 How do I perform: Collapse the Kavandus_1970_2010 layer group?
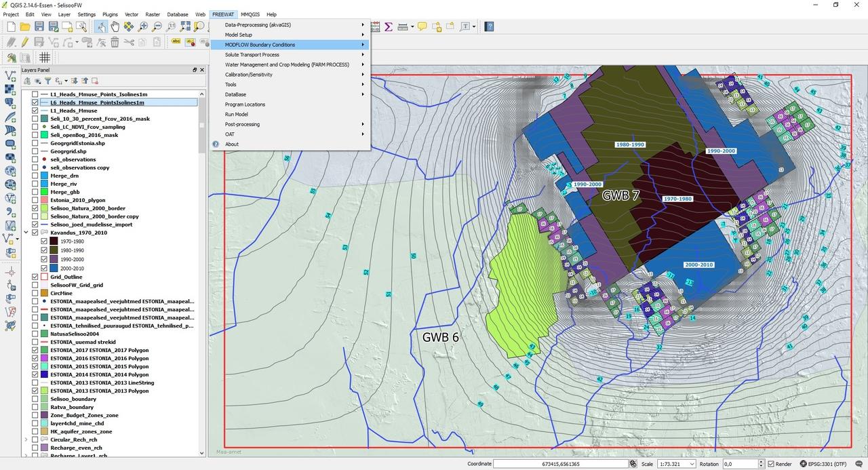click(26, 233)
